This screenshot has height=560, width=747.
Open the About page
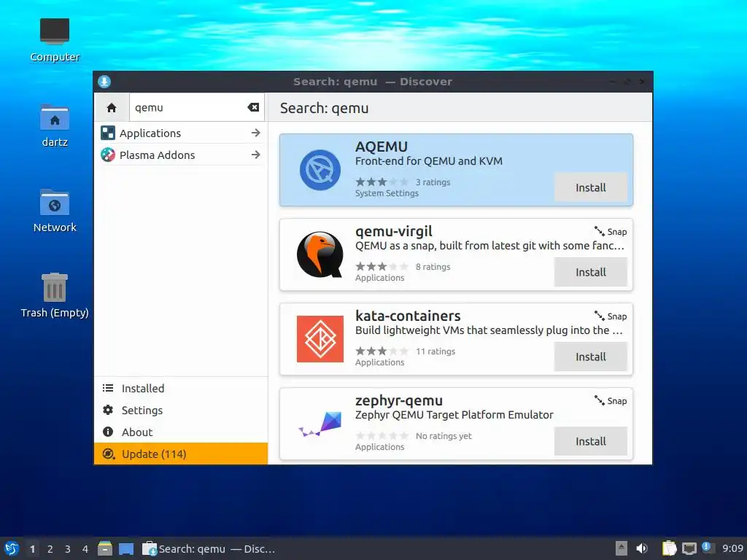point(181,432)
